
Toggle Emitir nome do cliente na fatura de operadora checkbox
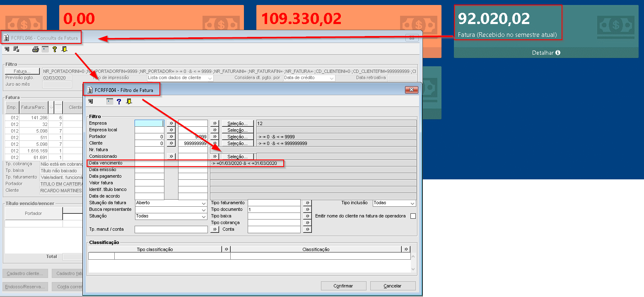point(413,216)
